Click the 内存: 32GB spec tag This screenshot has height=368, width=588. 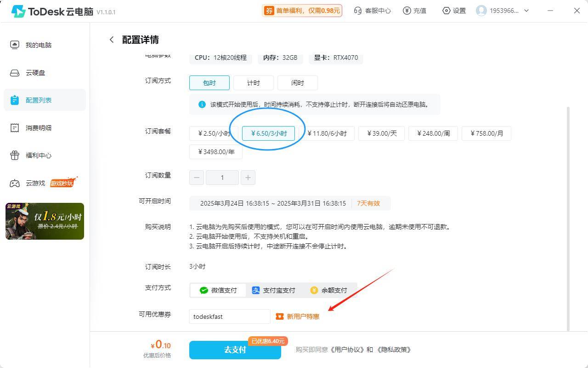pos(280,57)
